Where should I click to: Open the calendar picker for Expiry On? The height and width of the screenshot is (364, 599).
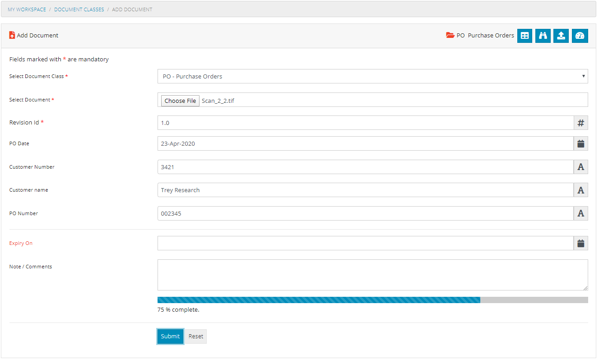(580, 243)
